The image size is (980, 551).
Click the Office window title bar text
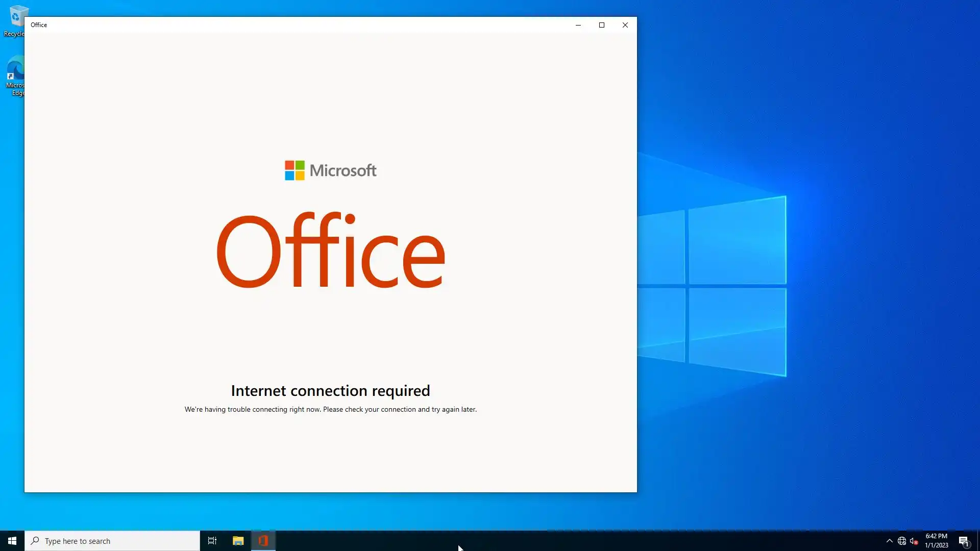point(39,25)
